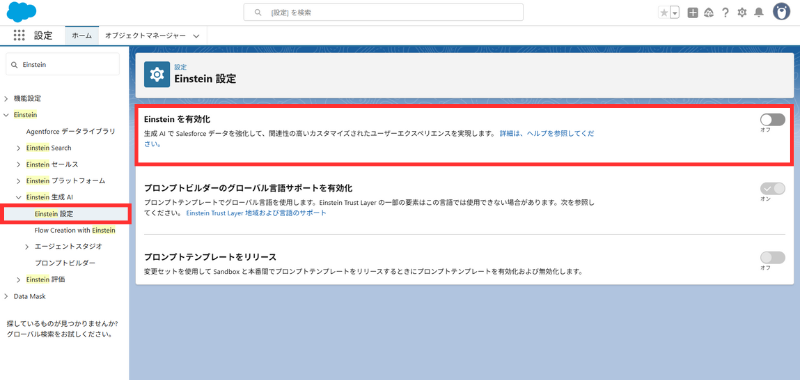Click the favorites star icon
The width and height of the screenshot is (800, 380).
[x=664, y=13]
